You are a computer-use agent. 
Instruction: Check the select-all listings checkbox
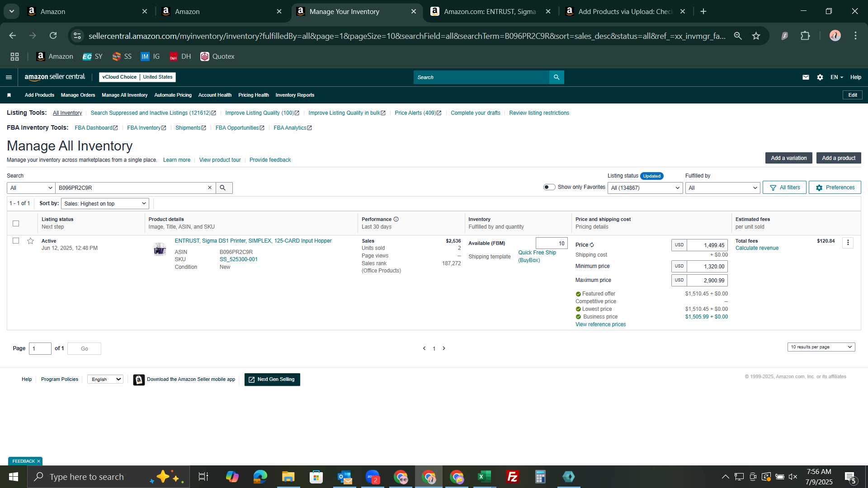pyautogui.click(x=16, y=223)
